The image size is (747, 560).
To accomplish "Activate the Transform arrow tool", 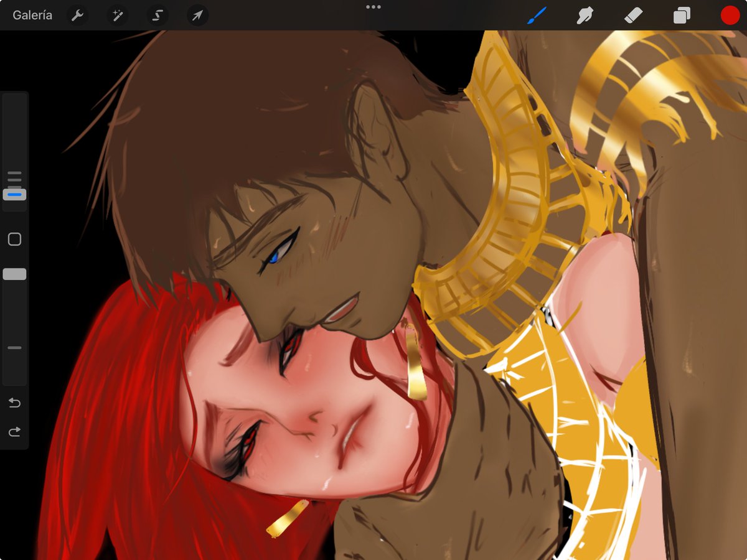I will [197, 16].
